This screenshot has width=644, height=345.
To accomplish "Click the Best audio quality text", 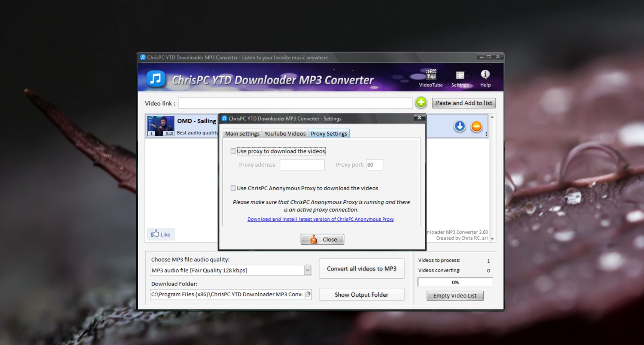I will 197,133.
